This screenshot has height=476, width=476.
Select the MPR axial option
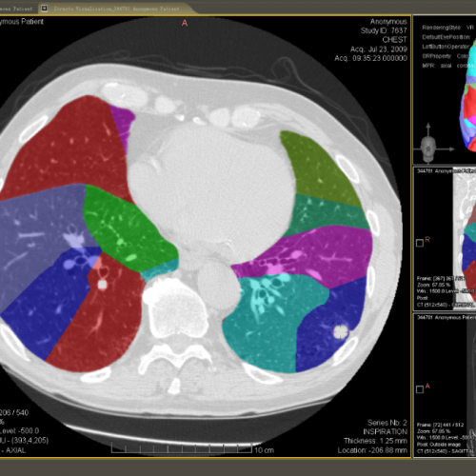click(x=446, y=66)
